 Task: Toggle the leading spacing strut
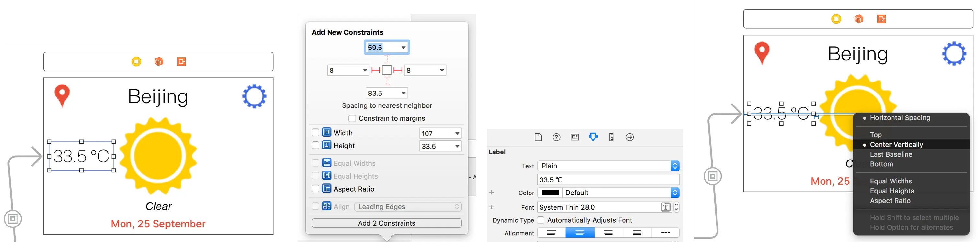point(376,70)
